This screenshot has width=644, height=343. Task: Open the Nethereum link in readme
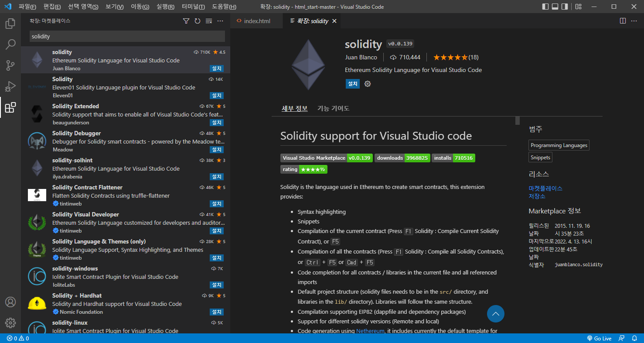point(370,331)
